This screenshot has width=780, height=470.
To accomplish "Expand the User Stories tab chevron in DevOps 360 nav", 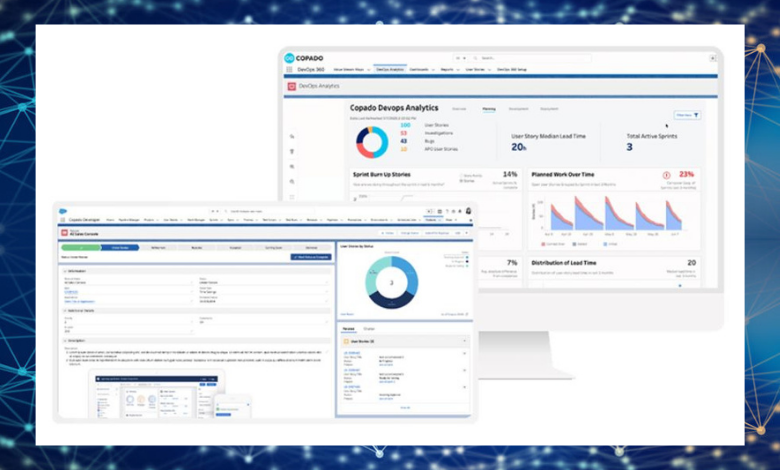I will [489, 70].
